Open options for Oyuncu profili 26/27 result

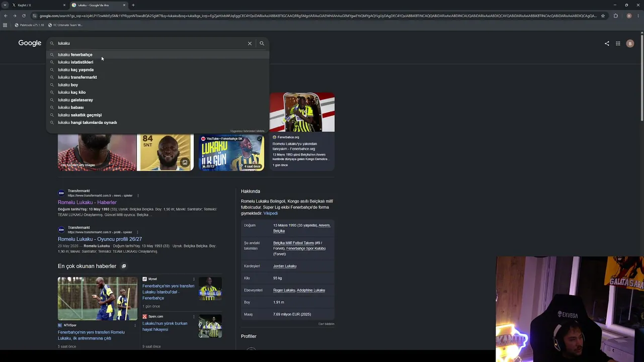[x=138, y=232]
